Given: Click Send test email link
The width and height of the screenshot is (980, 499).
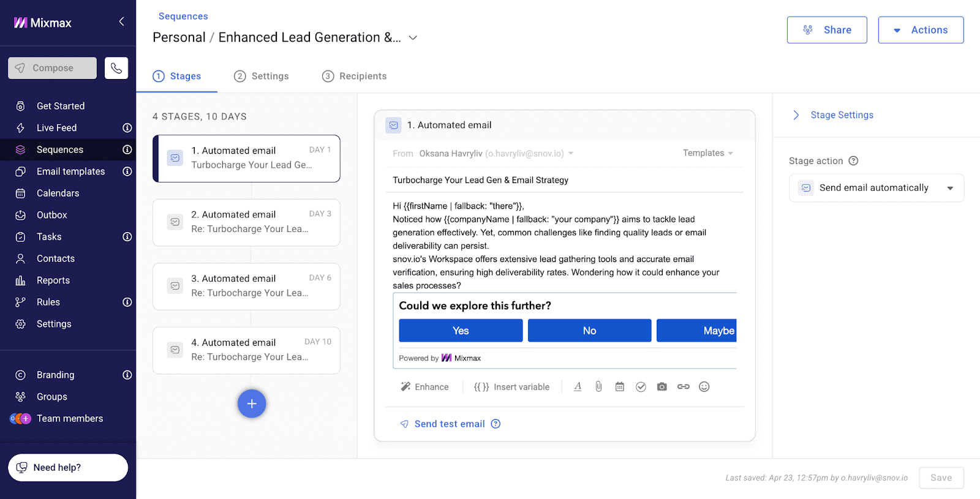Looking at the screenshot, I should 449,424.
